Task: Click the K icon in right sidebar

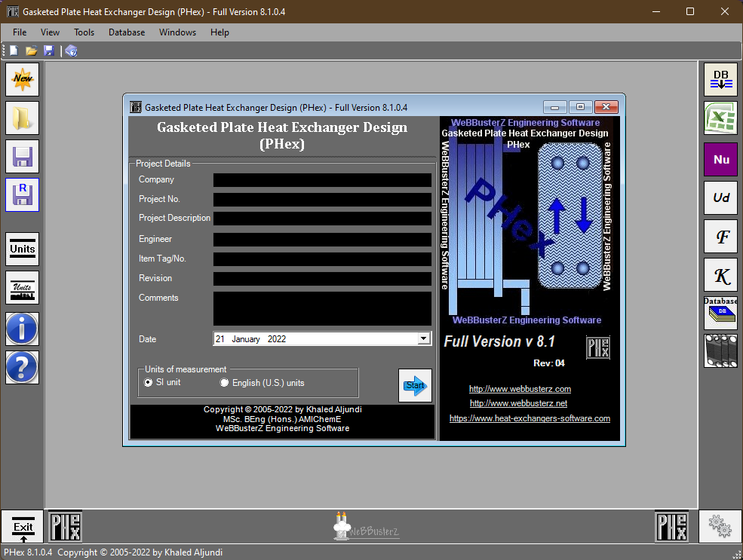Action: (720, 275)
